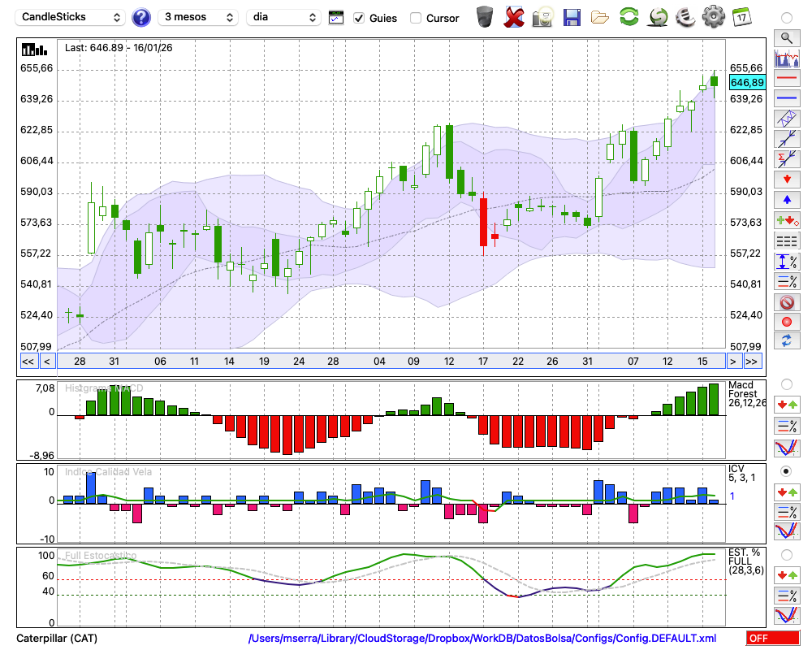Select the magnifier zoom tool

click(x=787, y=38)
